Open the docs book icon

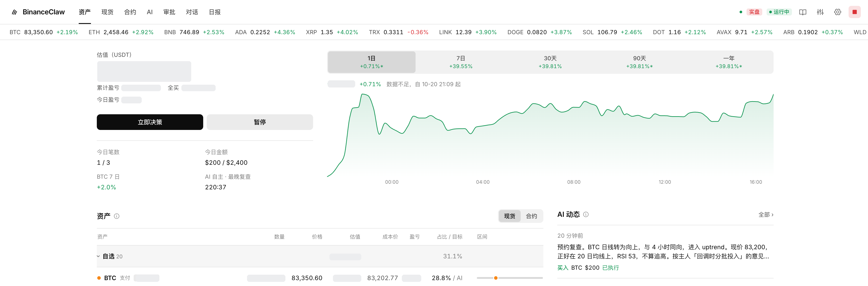tap(803, 12)
